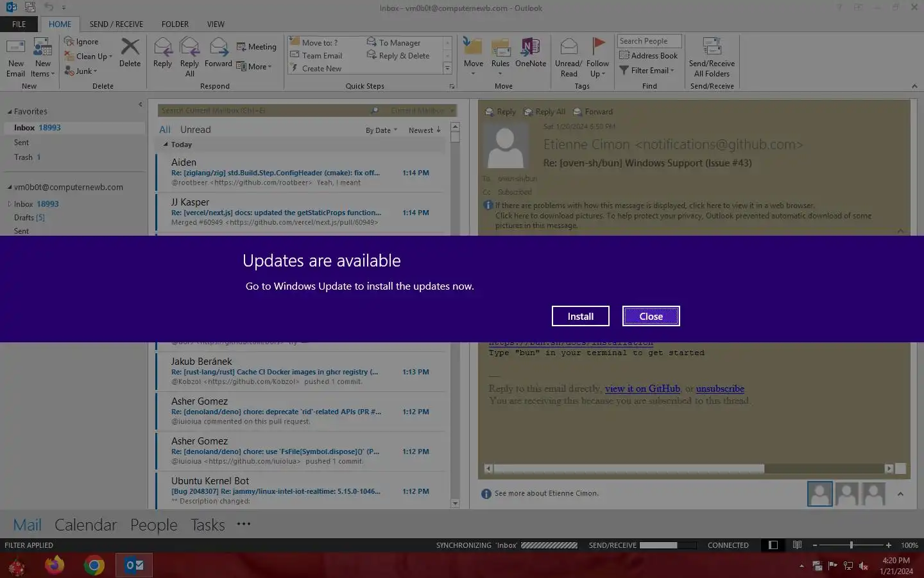Click the Reply All ribbon icon

(x=189, y=58)
